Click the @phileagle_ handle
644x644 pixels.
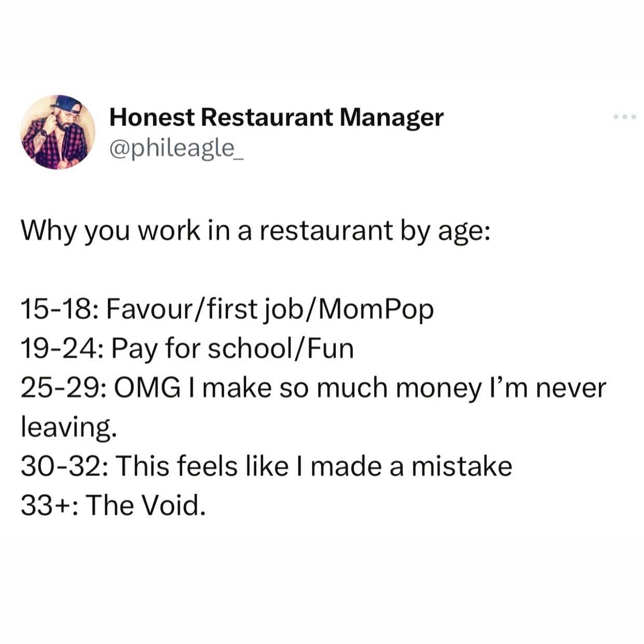(x=175, y=148)
